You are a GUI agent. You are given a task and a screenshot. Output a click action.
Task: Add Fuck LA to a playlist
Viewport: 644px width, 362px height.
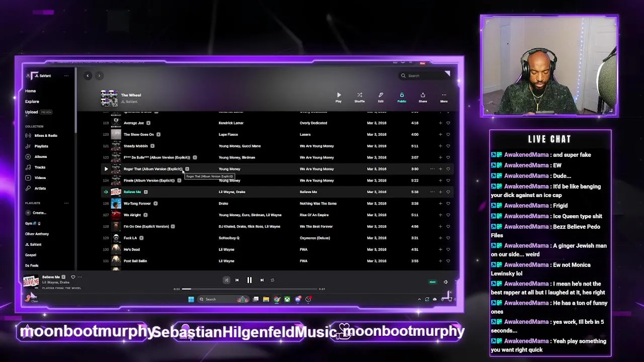(440, 238)
